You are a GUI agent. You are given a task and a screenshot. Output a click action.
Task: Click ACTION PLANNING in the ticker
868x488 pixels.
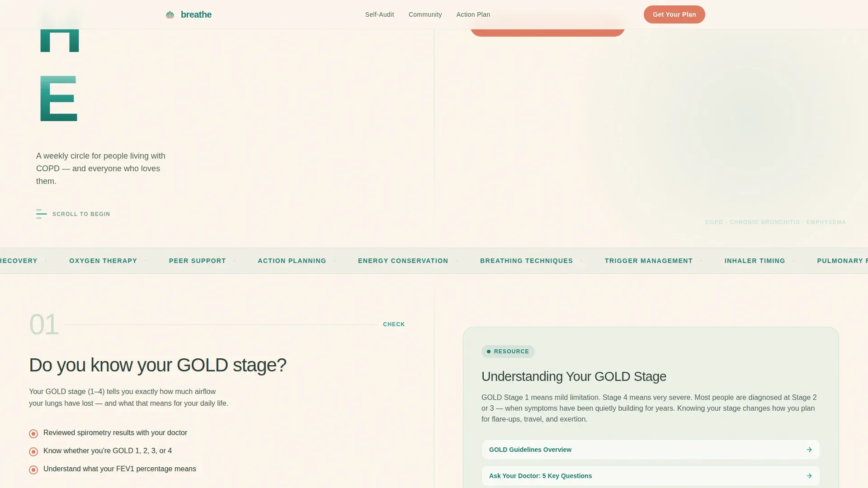pyautogui.click(x=292, y=261)
